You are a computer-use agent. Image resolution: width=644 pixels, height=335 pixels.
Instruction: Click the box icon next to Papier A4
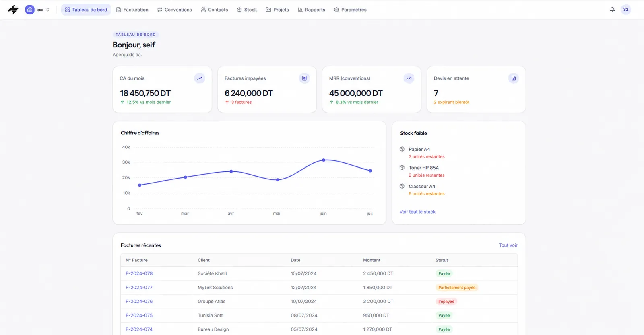[402, 149]
